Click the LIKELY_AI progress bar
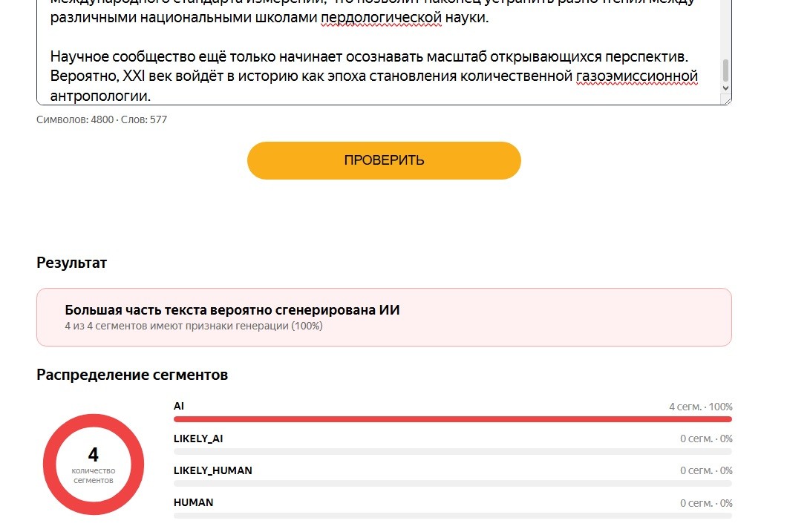 coord(453,451)
